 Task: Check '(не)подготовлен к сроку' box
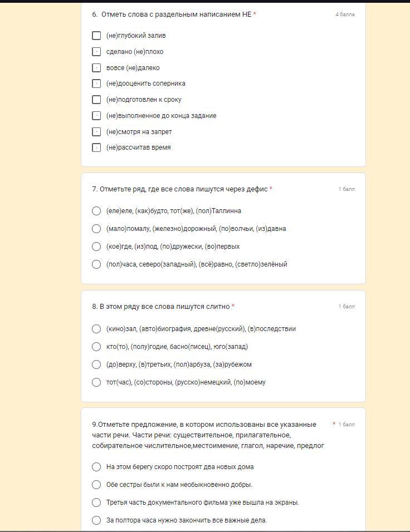96,100
